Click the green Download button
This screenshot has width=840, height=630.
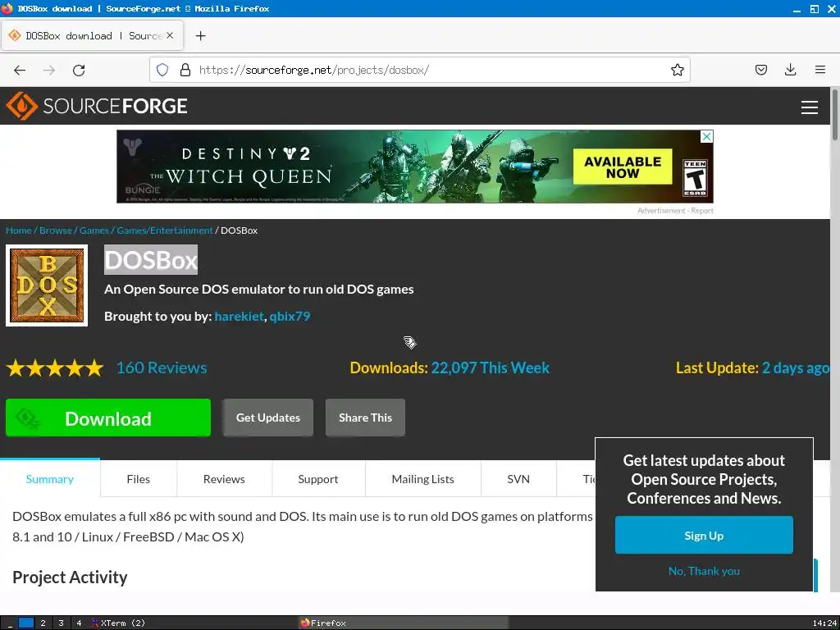108,418
